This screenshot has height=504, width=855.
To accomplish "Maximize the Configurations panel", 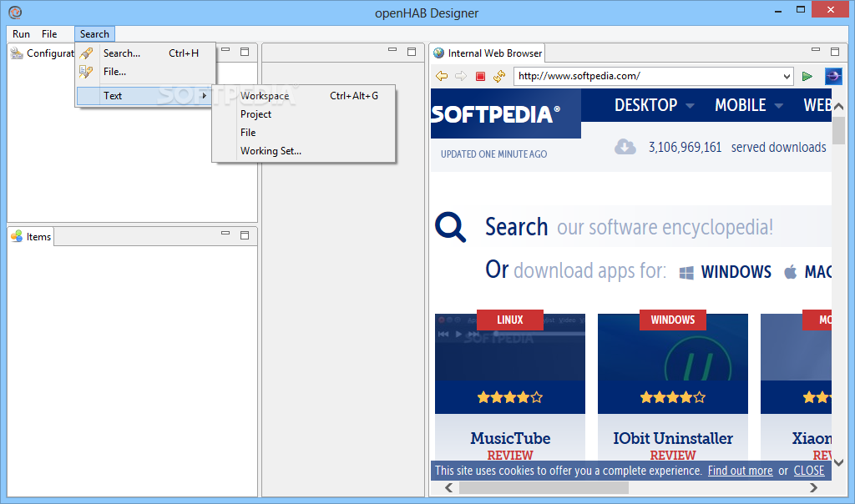I will (245, 52).
